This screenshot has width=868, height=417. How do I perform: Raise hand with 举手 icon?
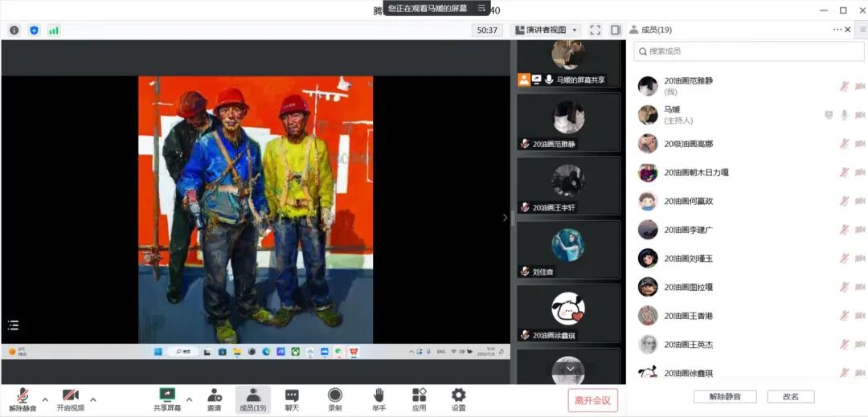(x=379, y=395)
